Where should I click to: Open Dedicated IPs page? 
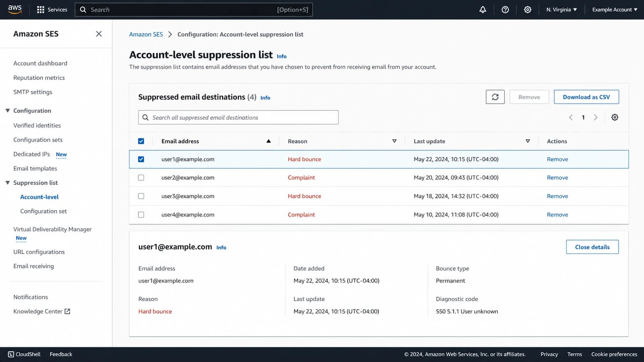(32, 154)
